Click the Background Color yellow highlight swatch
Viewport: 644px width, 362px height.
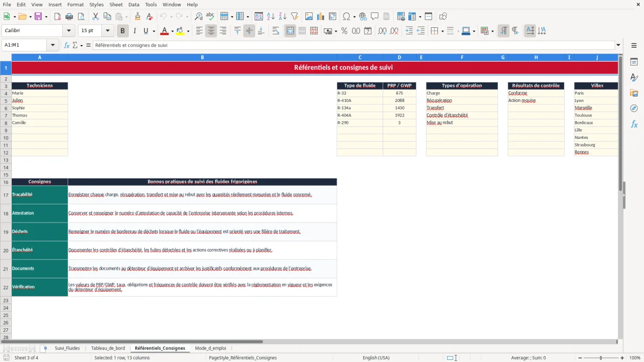click(x=180, y=31)
